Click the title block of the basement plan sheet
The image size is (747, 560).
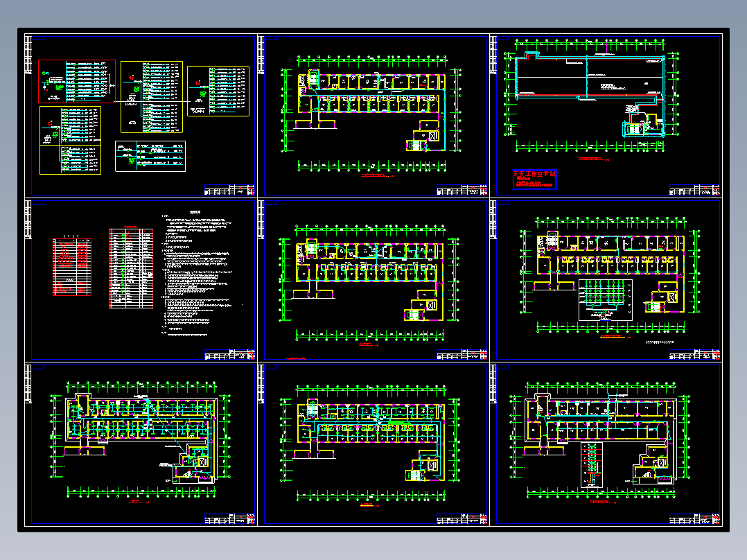point(694,190)
